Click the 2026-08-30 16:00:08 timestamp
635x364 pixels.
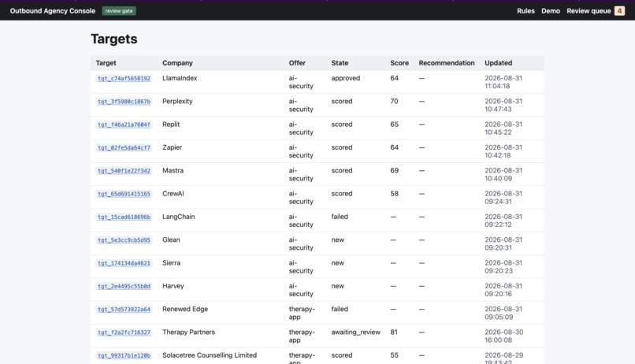coord(503,336)
